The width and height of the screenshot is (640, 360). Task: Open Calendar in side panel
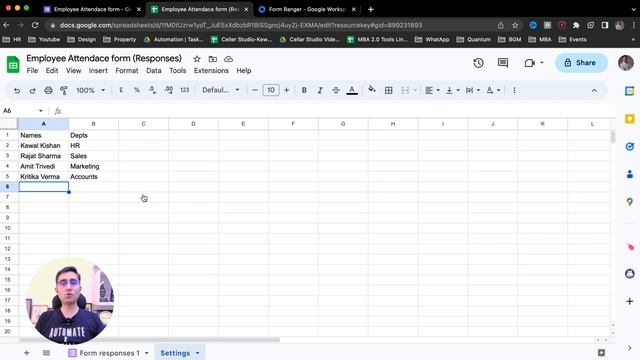[630, 91]
